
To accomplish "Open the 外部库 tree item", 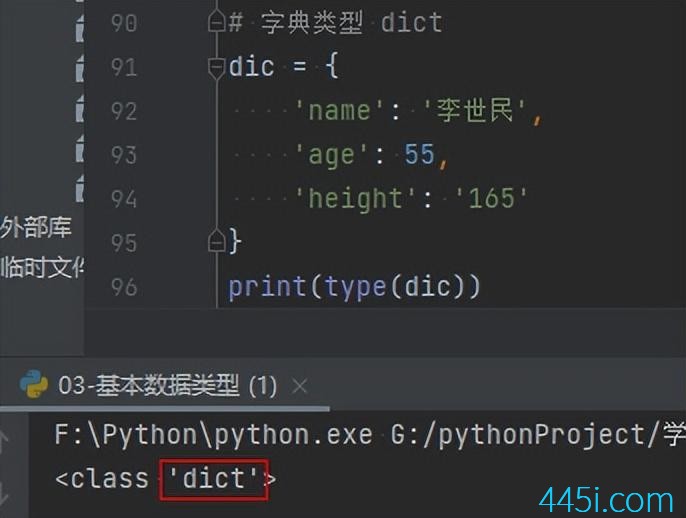I will 36,227.
